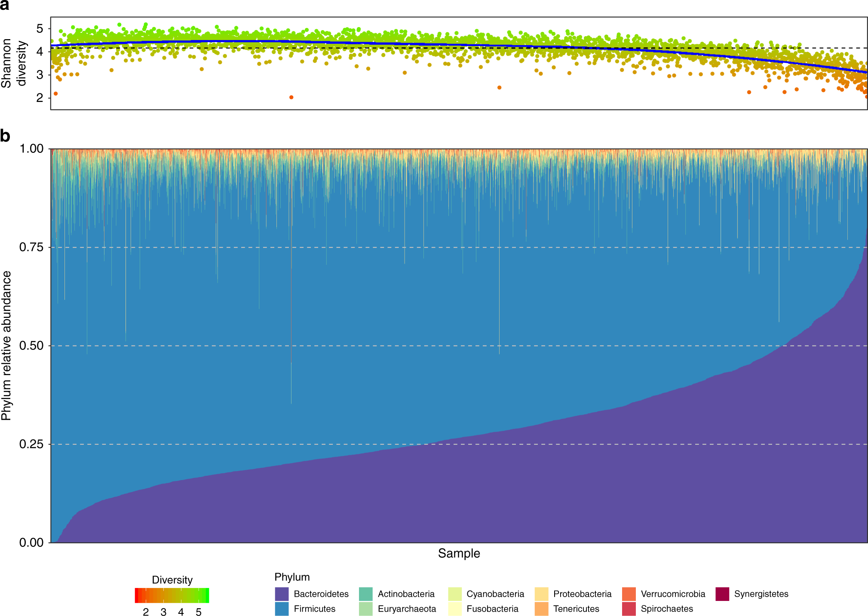Click the Cyanobacteria legend swatch
This screenshot has width=868, height=616.
(454, 594)
